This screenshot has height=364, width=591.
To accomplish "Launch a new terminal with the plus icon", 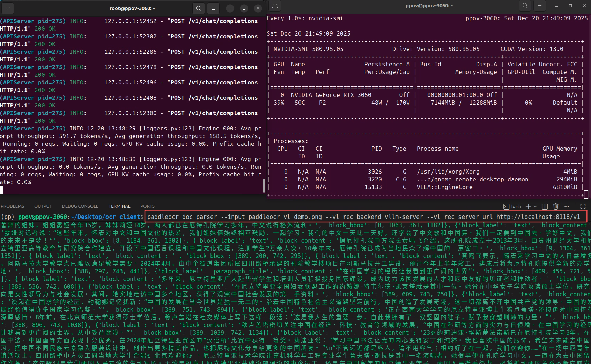I will click(x=528, y=206).
